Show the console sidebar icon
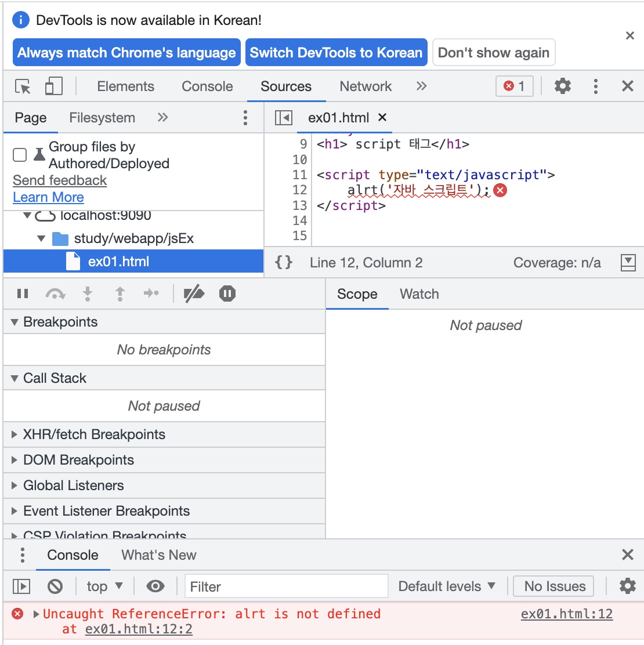Viewport: 644px width, 645px height. click(x=21, y=586)
